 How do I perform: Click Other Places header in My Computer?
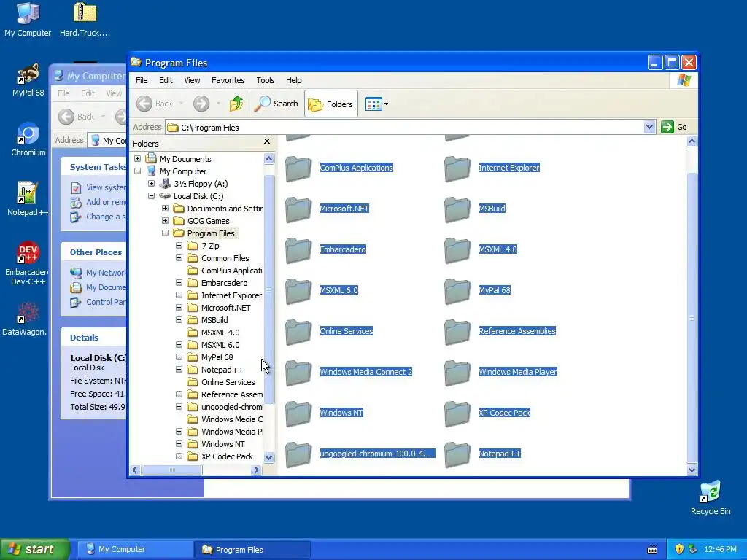[x=96, y=252]
